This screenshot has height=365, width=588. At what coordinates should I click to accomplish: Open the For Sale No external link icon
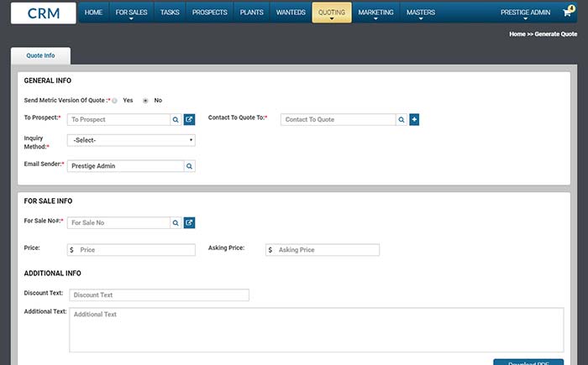[x=189, y=223]
